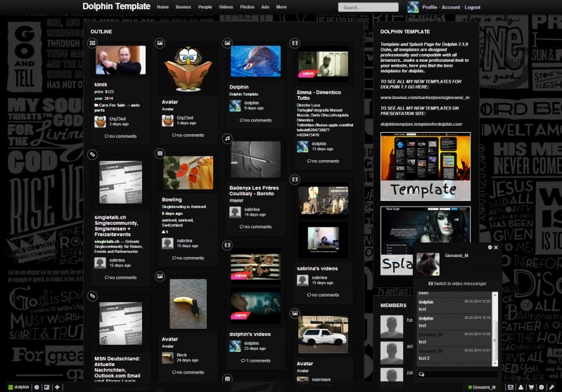Click the edit pencil icon in bottom bar
This screenshot has width=562, height=392.
(x=46, y=387)
